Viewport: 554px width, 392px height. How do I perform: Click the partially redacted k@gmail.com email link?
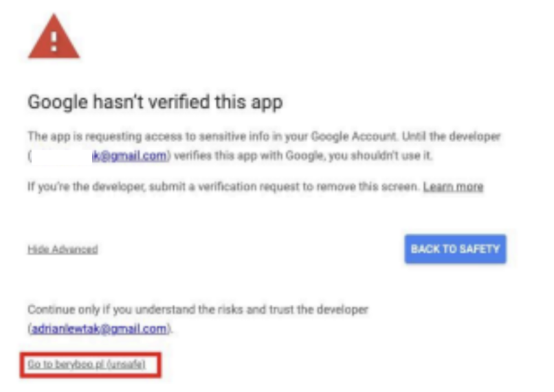click(129, 157)
